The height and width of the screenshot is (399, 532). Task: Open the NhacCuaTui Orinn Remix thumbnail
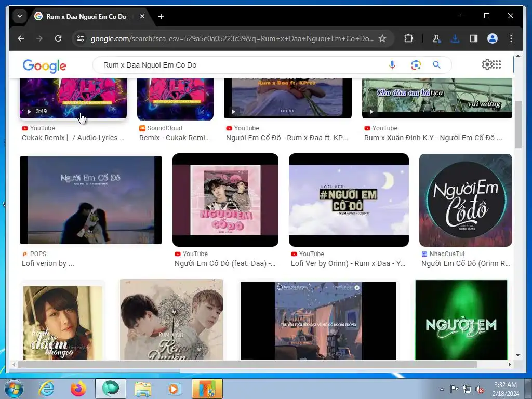[465, 200]
